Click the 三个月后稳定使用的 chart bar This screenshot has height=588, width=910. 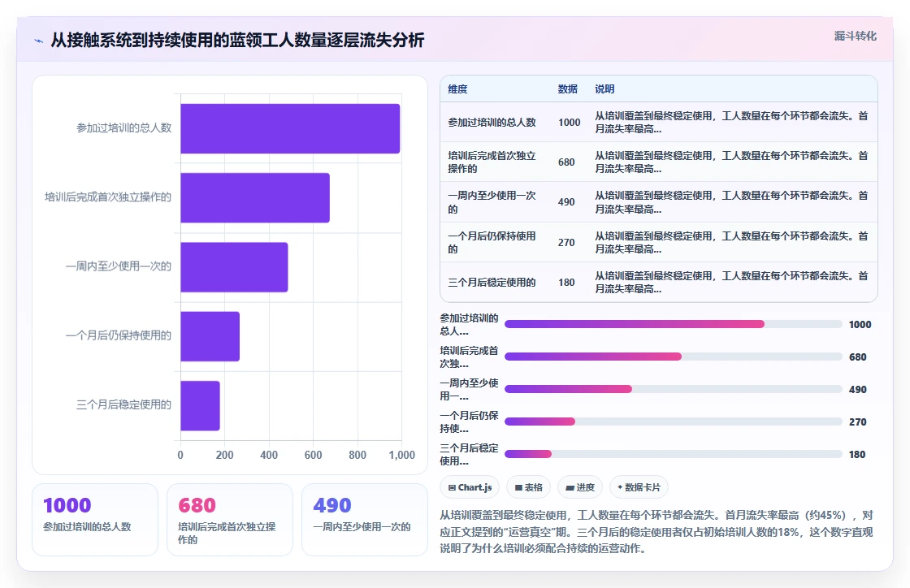point(200,405)
